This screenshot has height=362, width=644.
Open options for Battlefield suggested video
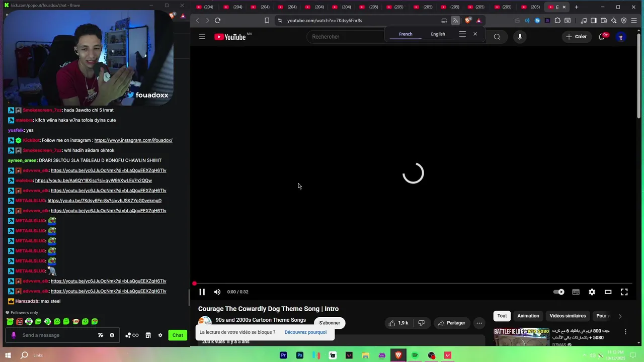[625, 332]
